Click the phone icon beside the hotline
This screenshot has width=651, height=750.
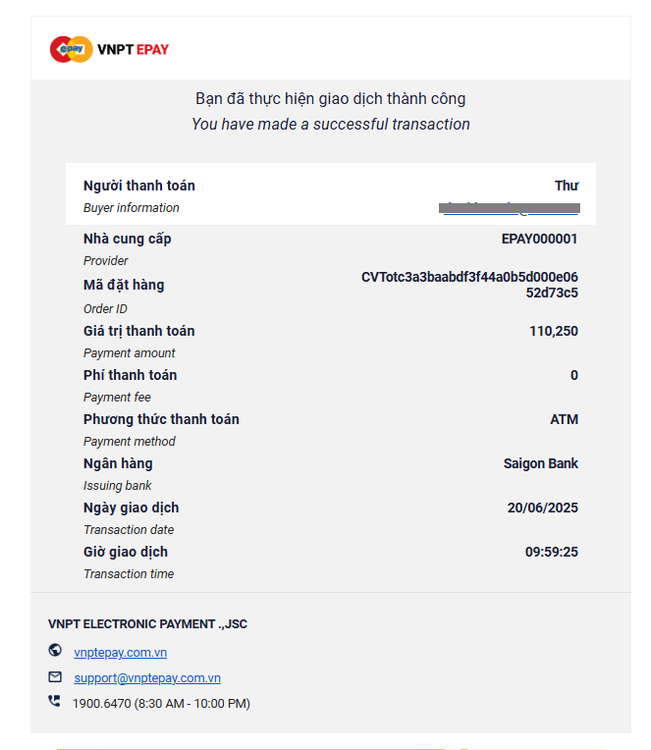pos(55,702)
